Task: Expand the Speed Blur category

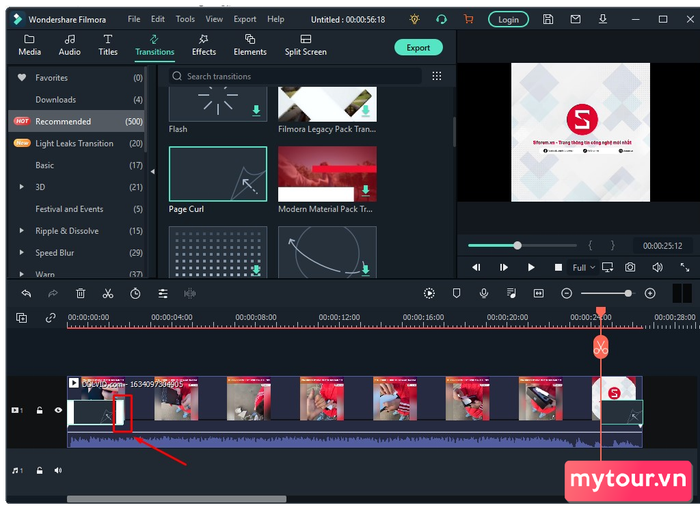Action: point(21,253)
